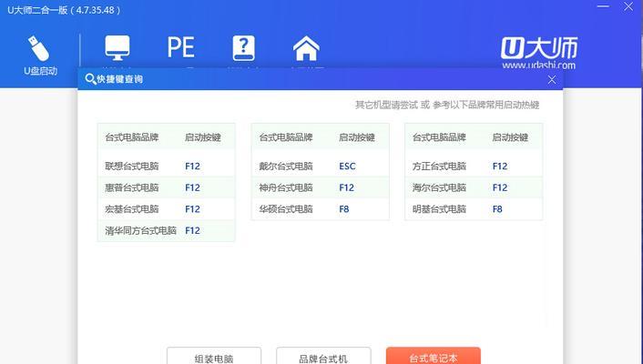Close the 快捷键查询 dialog
Viewport: 643px width, 364px height.
pyautogui.click(x=552, y=79)
